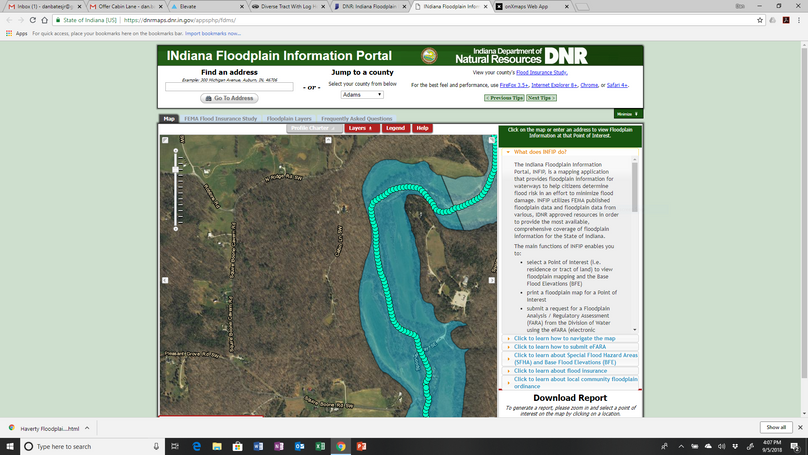Open the FEMA Flood Insurance Study tab
Screen dimensions: 808x455
point(221,119)
